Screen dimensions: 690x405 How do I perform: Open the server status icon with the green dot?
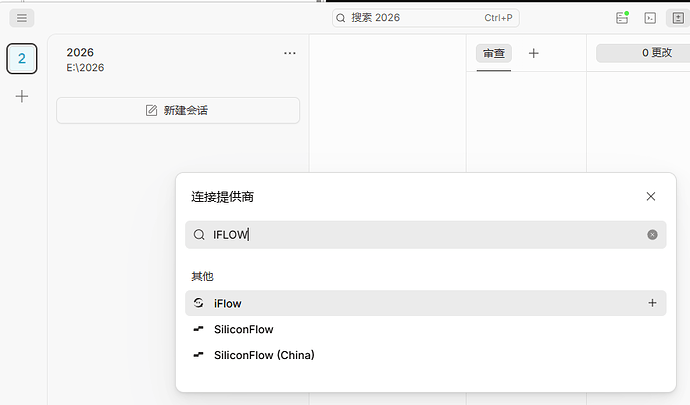click(622, 18)
